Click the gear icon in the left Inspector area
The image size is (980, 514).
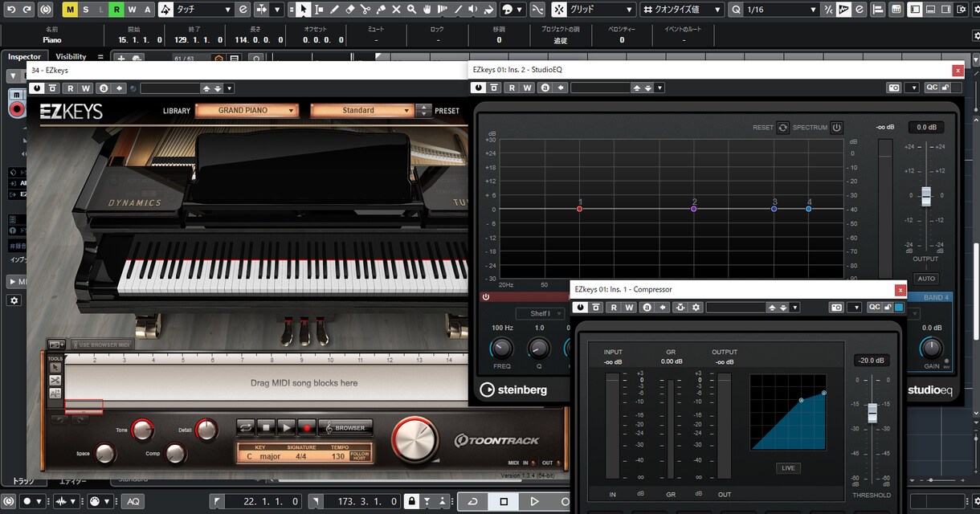tap(14, 300)
